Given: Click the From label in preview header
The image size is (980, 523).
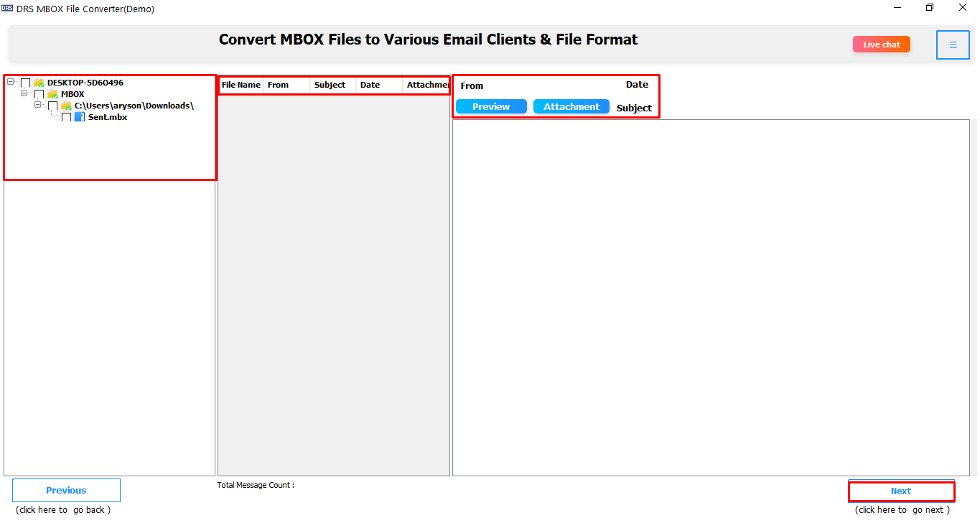Looking at the screenshot, I should pyautogui.click(x=472, y=85).
